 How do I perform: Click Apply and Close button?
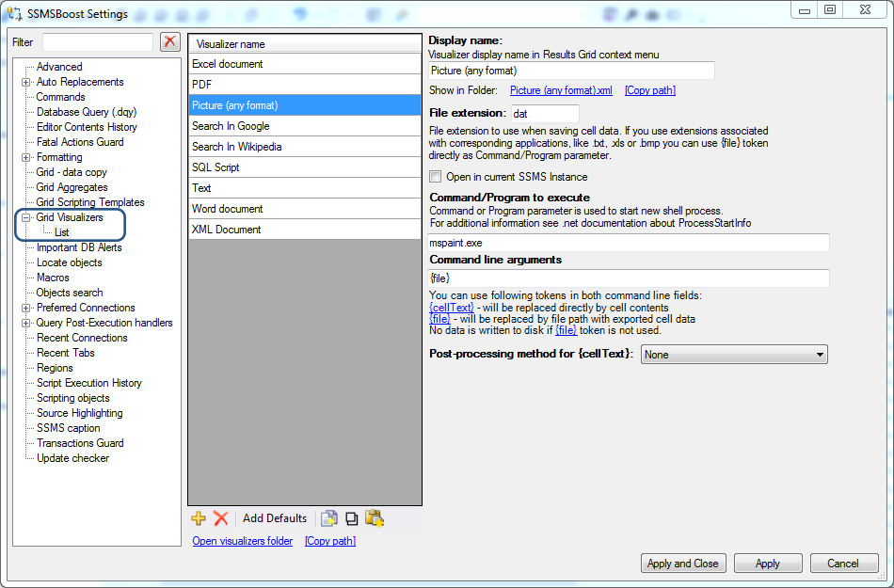(683, 564)
